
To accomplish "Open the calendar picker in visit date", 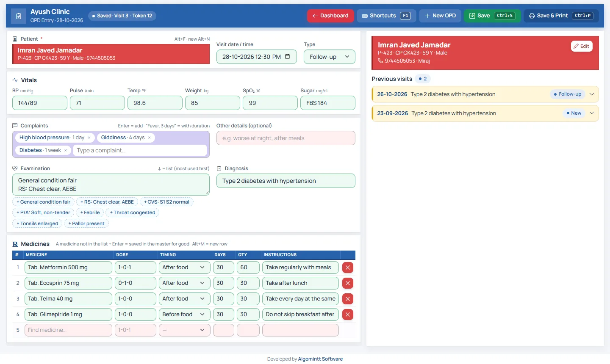I will 288,57.
